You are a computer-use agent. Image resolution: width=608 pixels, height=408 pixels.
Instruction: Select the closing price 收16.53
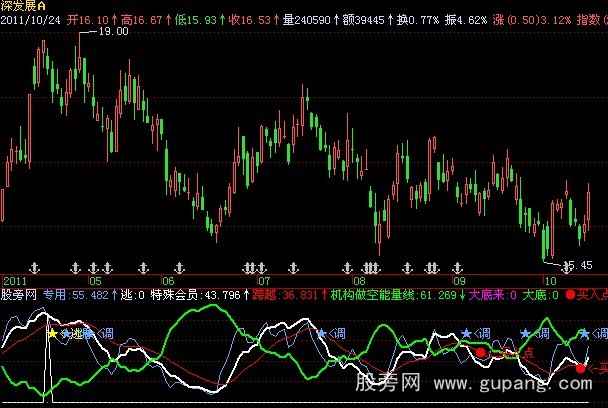click(250, 20)
